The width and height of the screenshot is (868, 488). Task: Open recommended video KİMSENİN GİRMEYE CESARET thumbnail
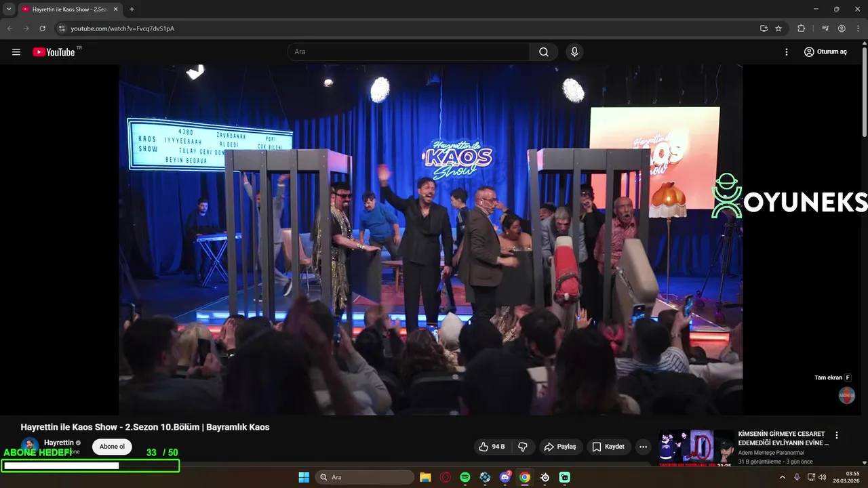click(x=696, y=447)
